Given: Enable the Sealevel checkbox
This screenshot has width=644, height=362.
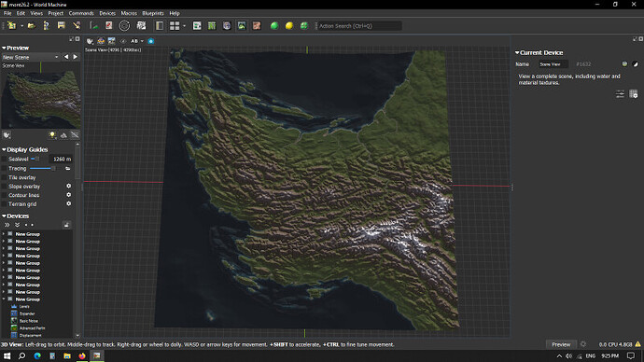Looking at the screenshot, I should tap(5, 160).
